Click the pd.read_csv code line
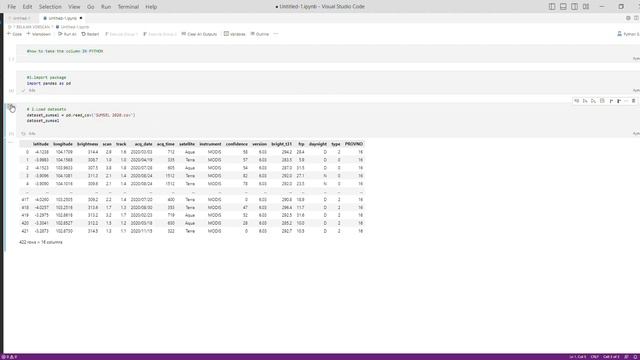This screenshot has height=360, width=640. pos(81,115)
